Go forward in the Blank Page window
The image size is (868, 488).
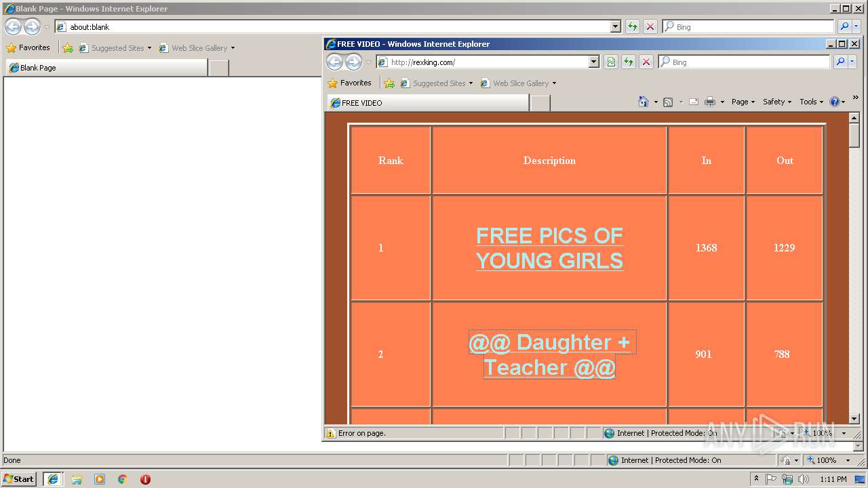[x=32, y=26]
